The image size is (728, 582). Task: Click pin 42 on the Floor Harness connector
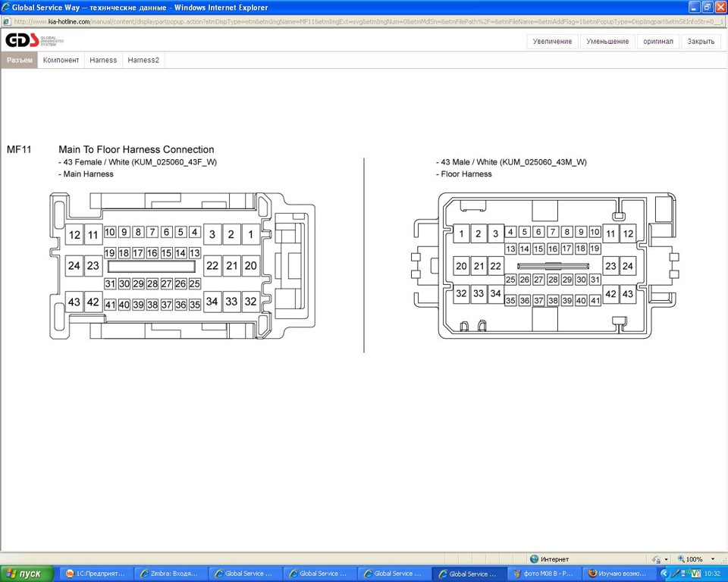coord(610,294)
